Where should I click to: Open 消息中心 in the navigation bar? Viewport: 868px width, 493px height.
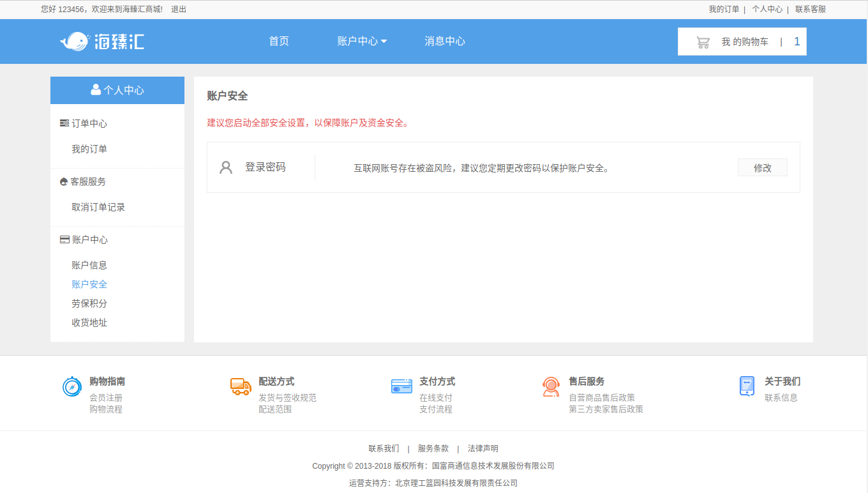click(445, 42)
